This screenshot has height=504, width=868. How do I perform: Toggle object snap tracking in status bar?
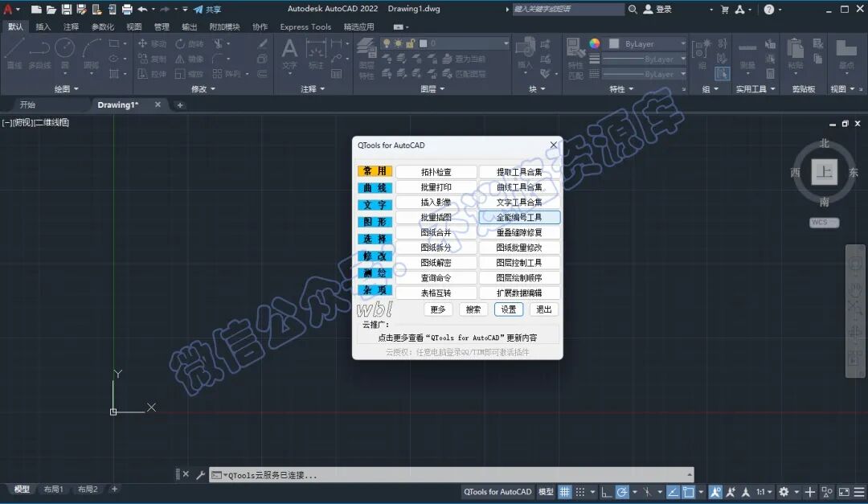[x=674, y=492]
